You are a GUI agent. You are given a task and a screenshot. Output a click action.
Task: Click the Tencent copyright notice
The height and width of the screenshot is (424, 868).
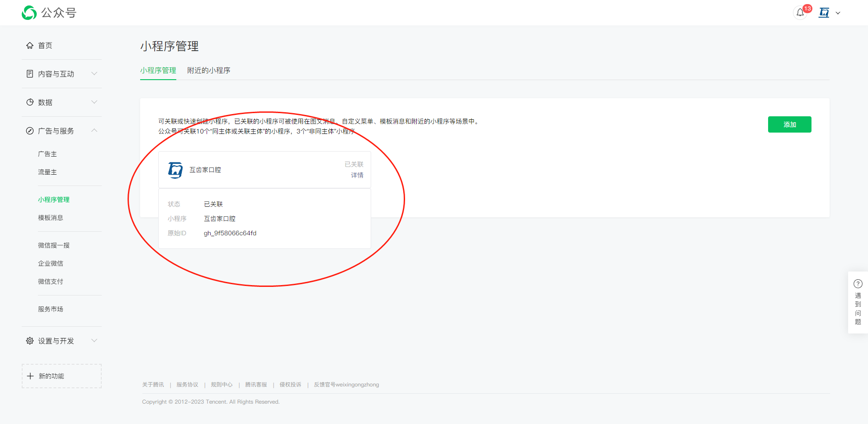click(211, 402)
